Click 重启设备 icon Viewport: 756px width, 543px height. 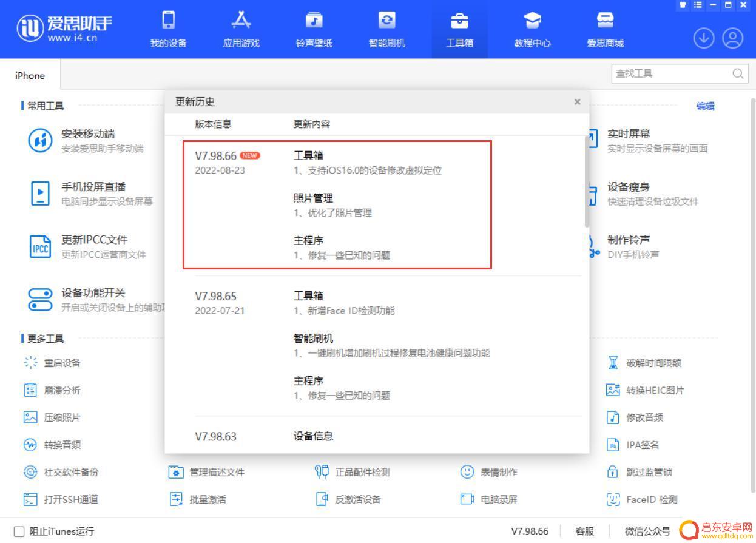pyautogui.click(x=30, y=363)
